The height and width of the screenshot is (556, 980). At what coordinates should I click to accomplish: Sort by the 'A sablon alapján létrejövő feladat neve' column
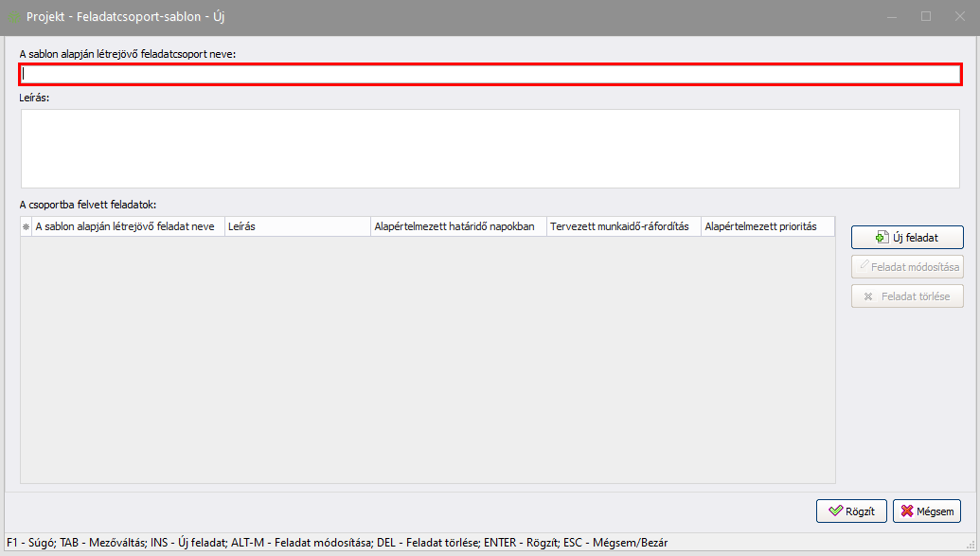coord(128,227)
